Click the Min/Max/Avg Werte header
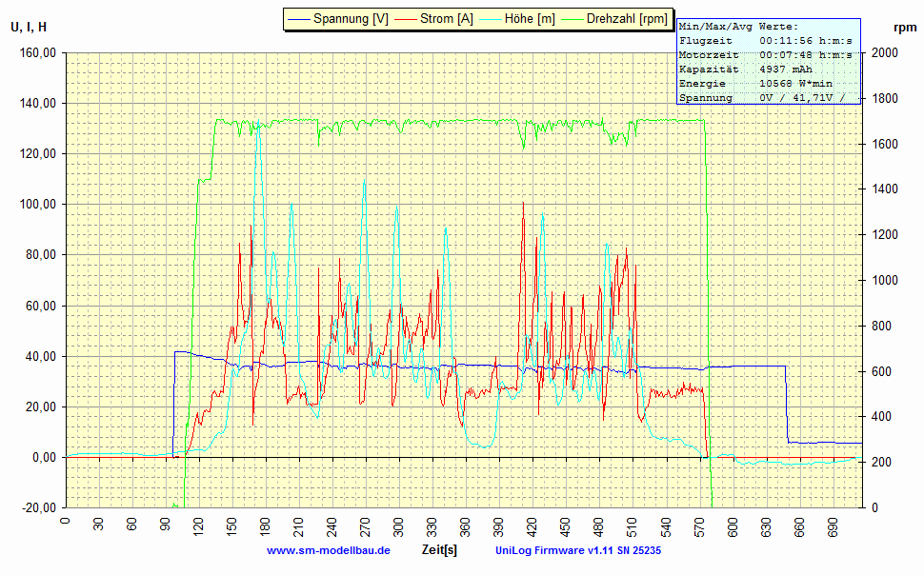This screenshot has height=575, width=924. click(739, 27)
